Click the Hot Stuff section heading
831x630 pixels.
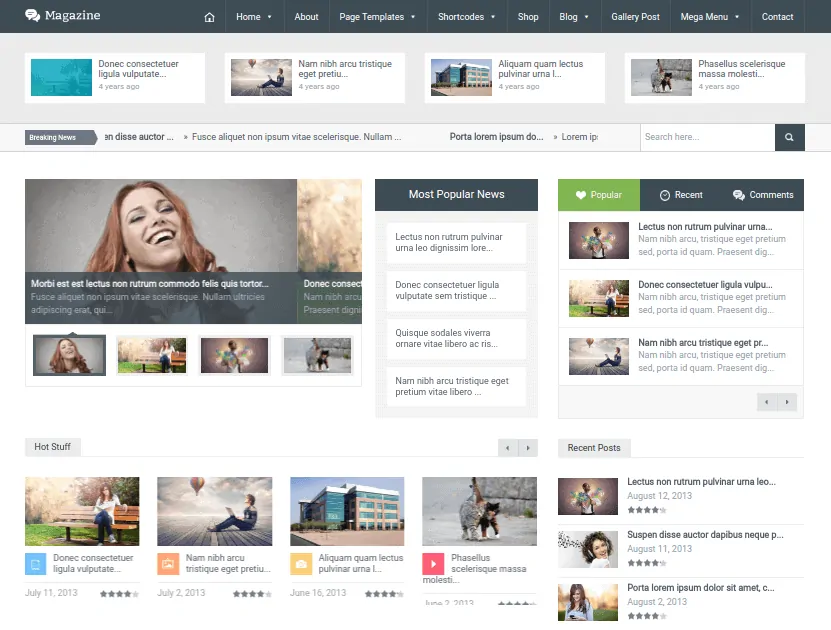52,447
